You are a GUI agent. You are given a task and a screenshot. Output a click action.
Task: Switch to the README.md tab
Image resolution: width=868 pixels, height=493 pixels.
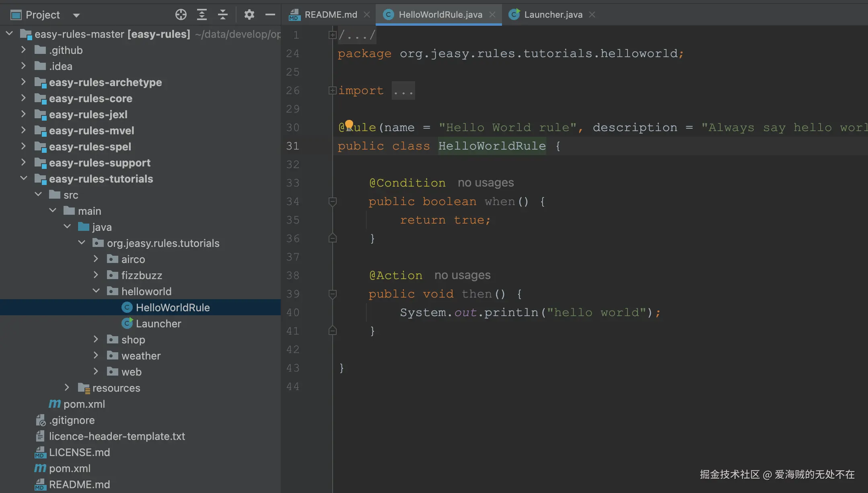tap(330, 15)
